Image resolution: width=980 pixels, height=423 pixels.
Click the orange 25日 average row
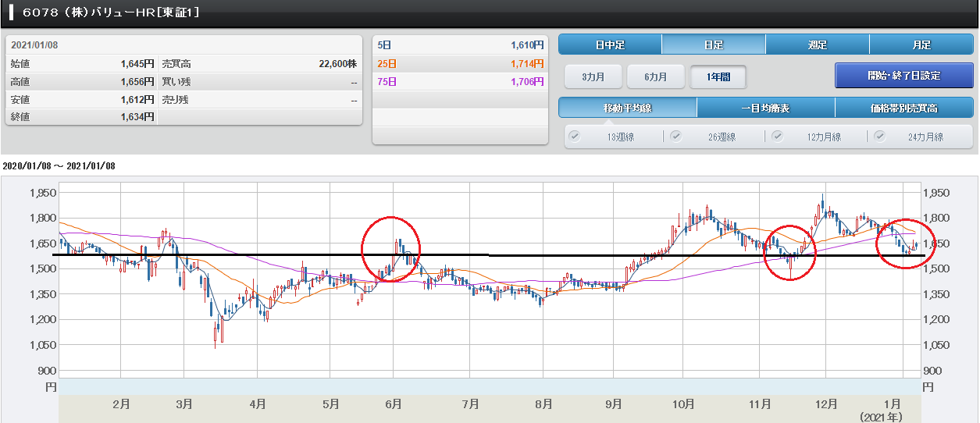tap(459, 63)
